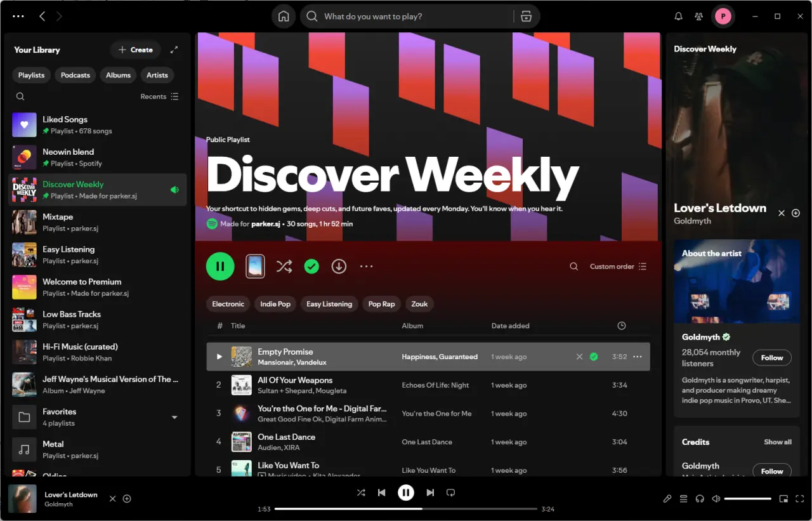The width and height of the screenshot is (812, 521).
Task: Open the Browse icon in search bar
Action: pos(526,16)
